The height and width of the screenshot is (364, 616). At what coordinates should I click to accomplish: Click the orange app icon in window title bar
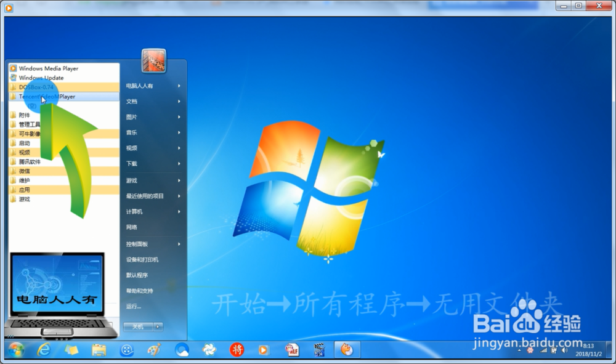click(x=9, y=7)
